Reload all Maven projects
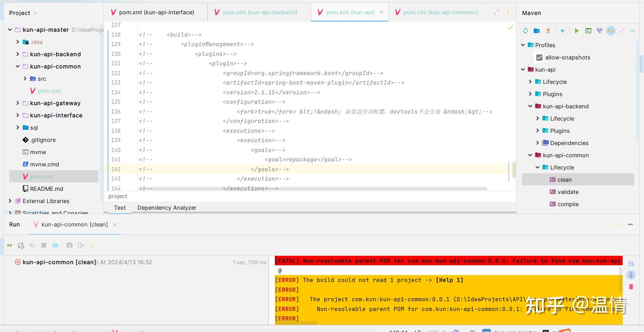644x332 pixels. 525,31
